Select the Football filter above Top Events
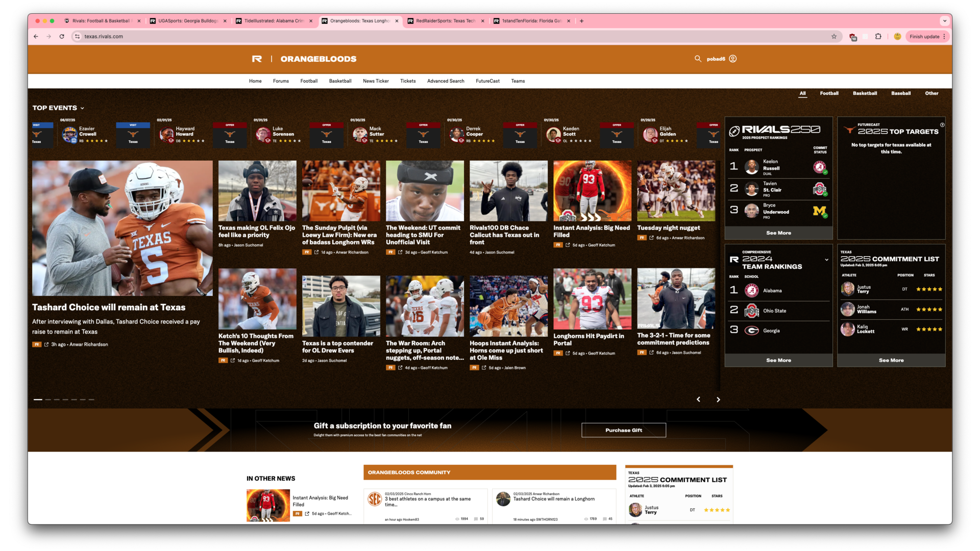Screen dimensions: 980x551 click(x=829, y=93)
